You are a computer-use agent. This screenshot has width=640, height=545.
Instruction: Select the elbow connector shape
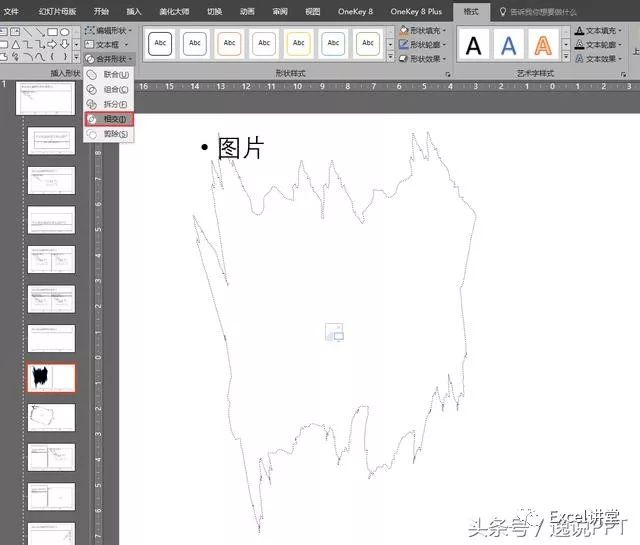(28, 44)
